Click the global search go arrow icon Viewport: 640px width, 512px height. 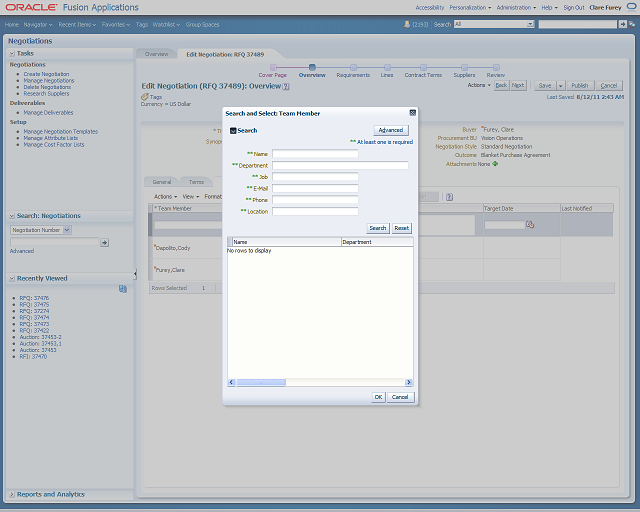coord(622,24)
